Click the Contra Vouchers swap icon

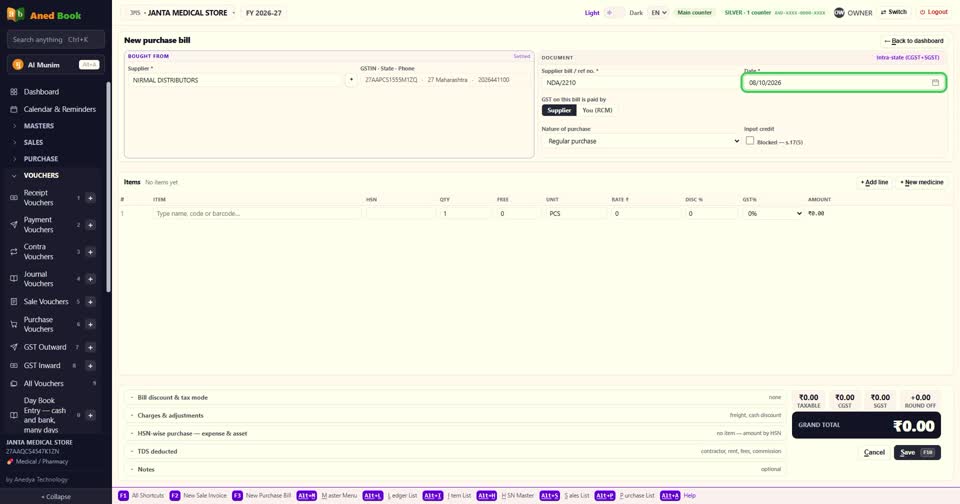coord(13,252)
